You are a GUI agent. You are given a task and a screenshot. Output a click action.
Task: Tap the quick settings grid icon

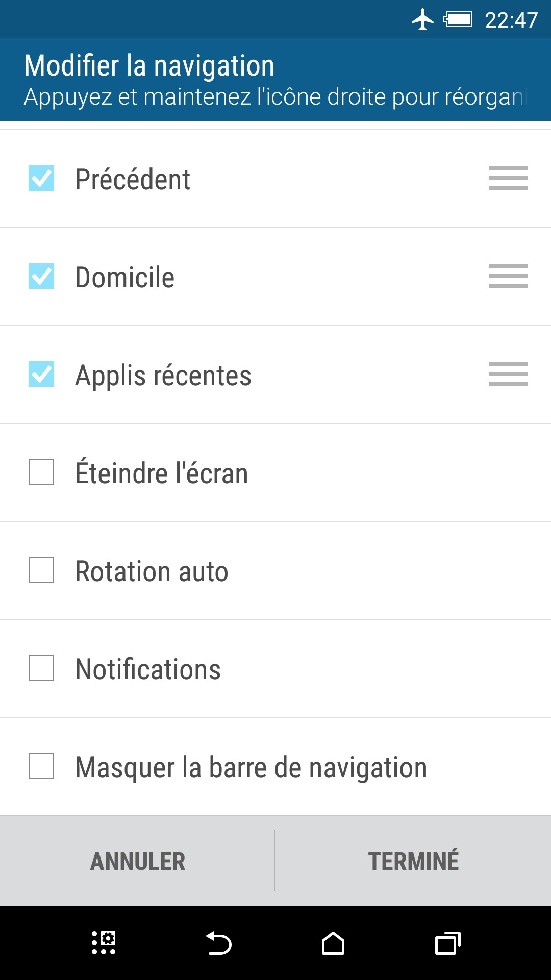[104, 943]
